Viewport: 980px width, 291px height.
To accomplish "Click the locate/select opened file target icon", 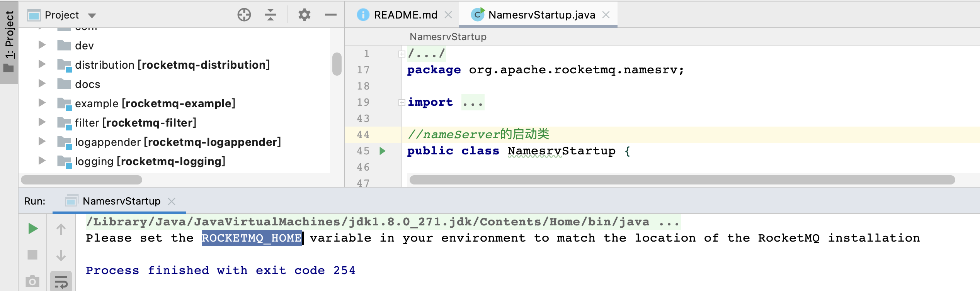I will (x=244, y=15).
